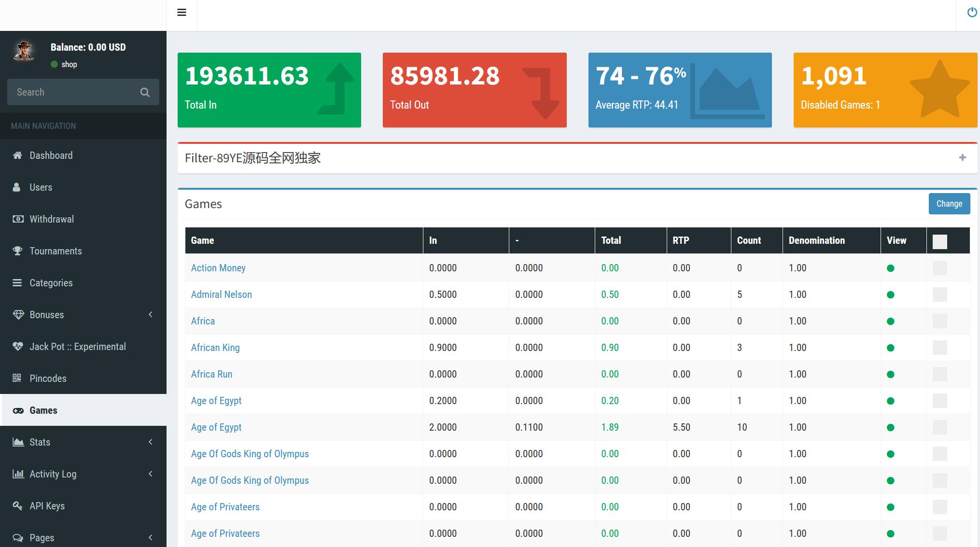Open the Africa Run game link
980x547 pixels.
pyautogui.click(x=211, y=374)
